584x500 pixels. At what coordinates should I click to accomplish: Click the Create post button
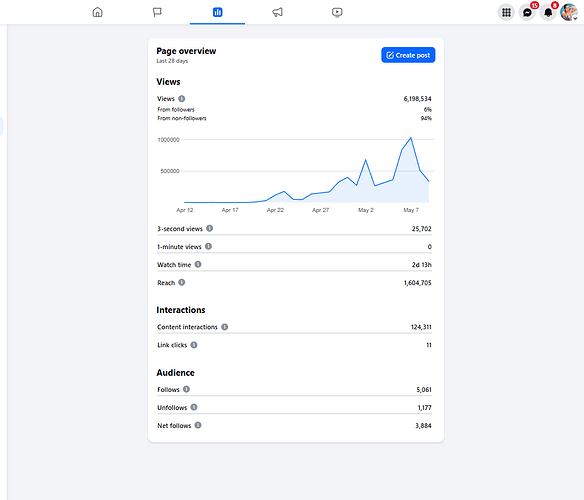tap(408, 55)
